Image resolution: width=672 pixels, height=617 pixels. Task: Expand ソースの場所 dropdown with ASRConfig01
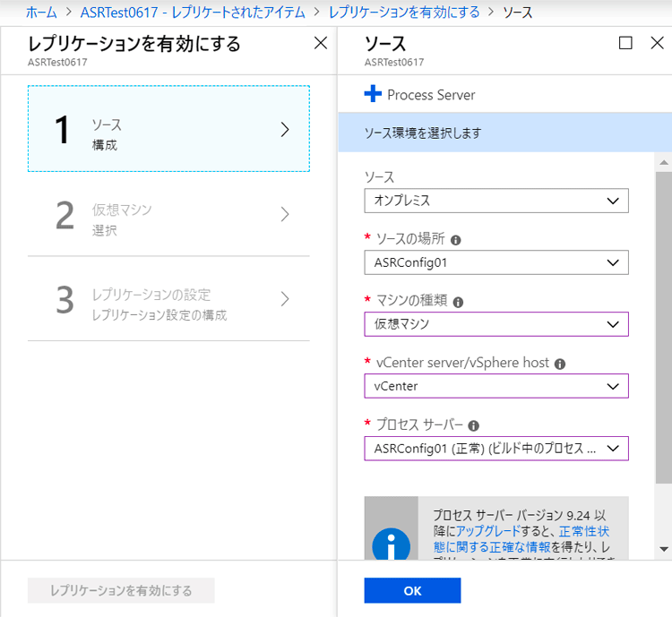click(495, 262)
